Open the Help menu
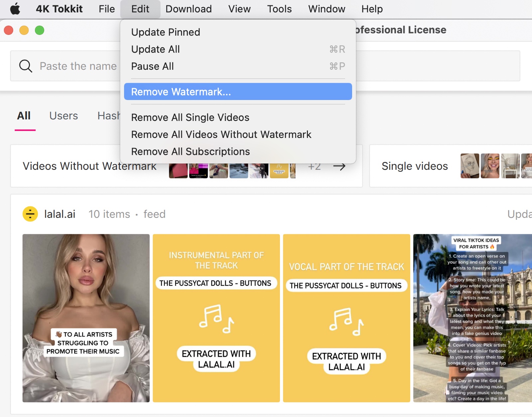This screenshot has height=417, width=532. [372, 9]
